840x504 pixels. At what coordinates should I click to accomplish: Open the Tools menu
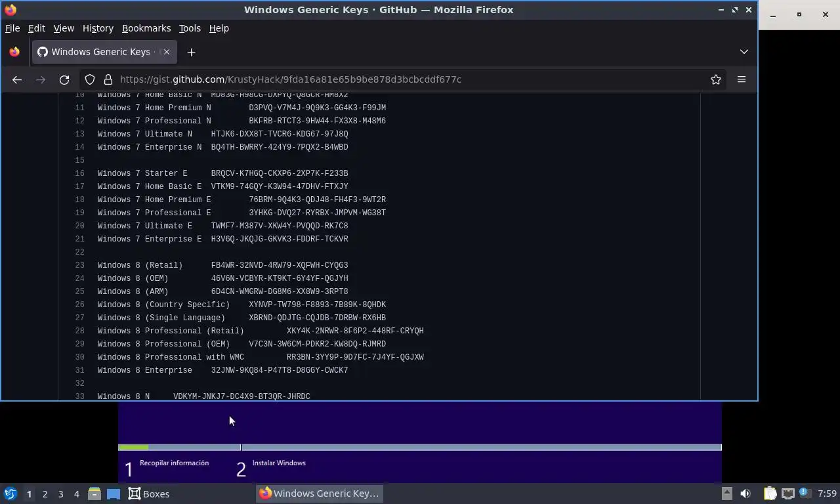pos(190,28)
